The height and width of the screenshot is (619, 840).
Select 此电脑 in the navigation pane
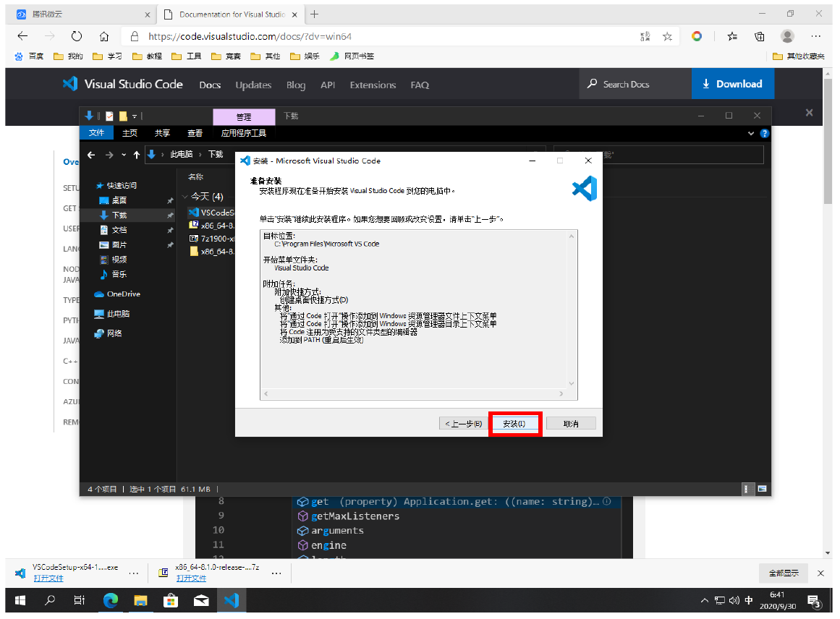117,314
